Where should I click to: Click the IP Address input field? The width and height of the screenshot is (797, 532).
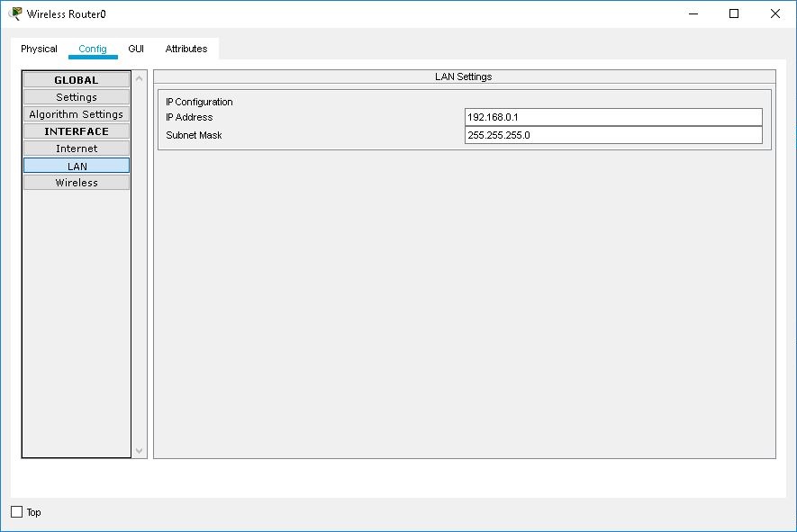[x=613, y=117]
